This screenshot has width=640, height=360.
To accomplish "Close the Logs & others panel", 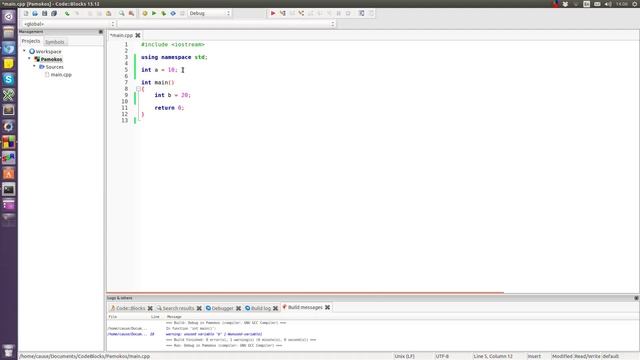I will 636,298.
